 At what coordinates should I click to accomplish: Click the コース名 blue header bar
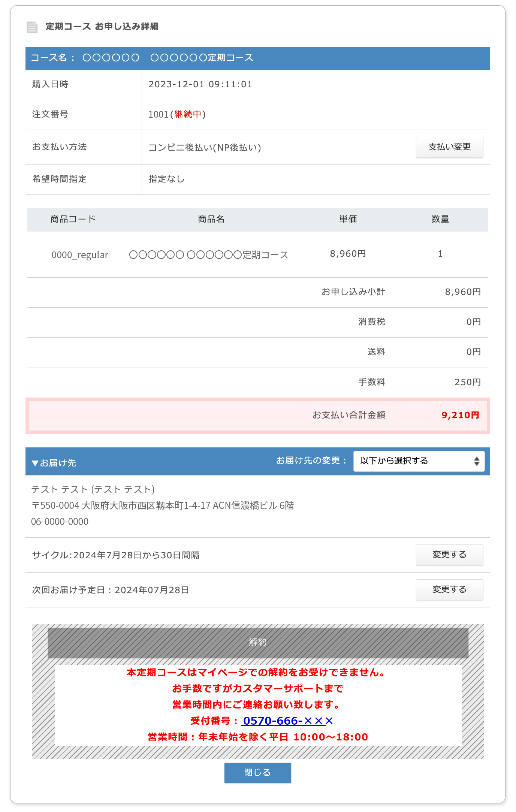257,58
